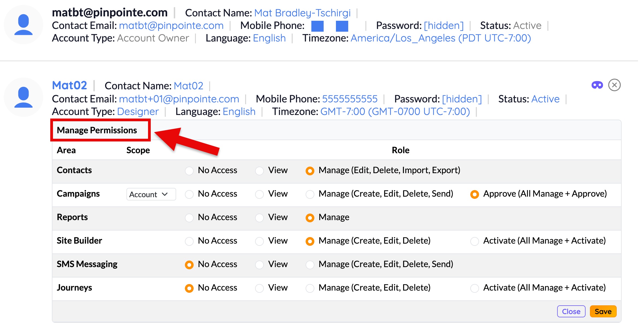Click the Close button

pyautogui.click(x=571, y=312)
